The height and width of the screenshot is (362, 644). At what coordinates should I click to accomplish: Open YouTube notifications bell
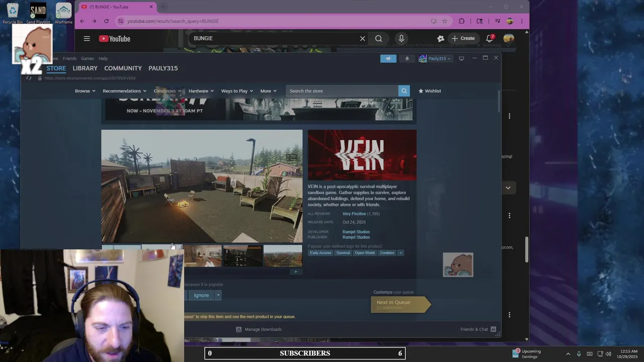[x=490, y=39]
